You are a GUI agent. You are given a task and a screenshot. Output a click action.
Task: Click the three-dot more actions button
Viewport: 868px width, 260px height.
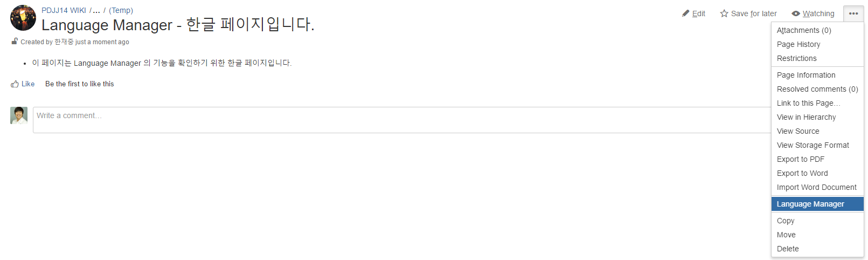(853, 13)
